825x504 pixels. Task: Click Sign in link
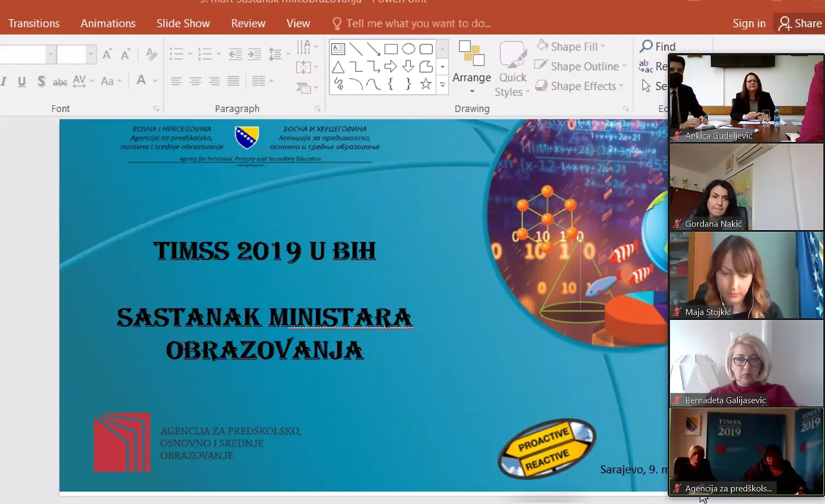[749, 24]
